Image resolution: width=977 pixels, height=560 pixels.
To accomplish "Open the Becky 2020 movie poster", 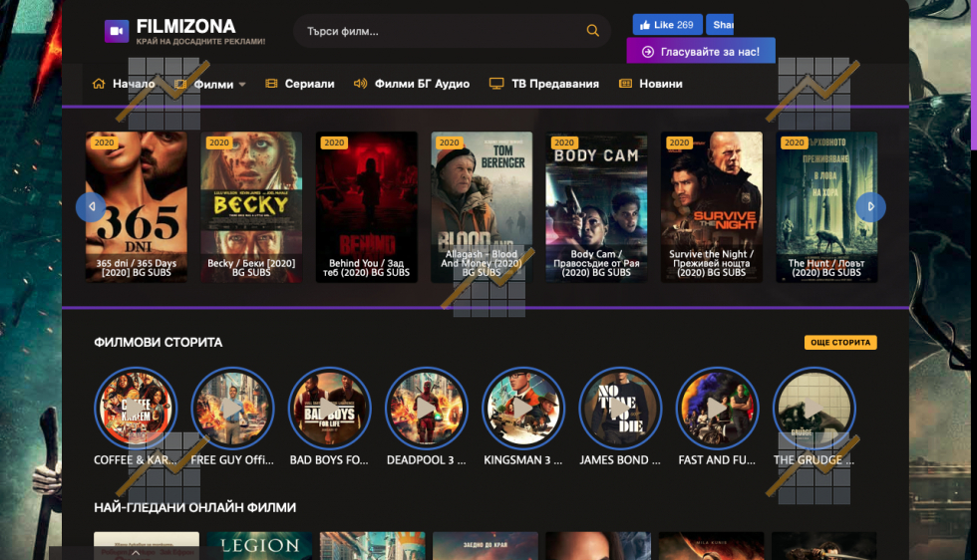I will point(251,204).
